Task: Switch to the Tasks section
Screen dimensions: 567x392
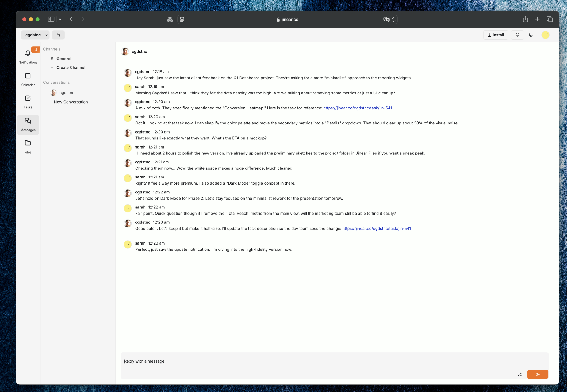Action: 28,101
